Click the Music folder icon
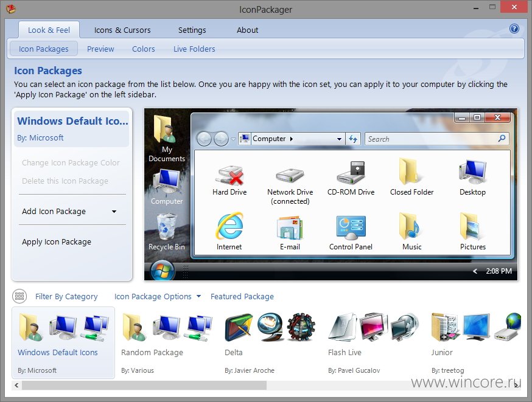 click(x=410, y=226)
